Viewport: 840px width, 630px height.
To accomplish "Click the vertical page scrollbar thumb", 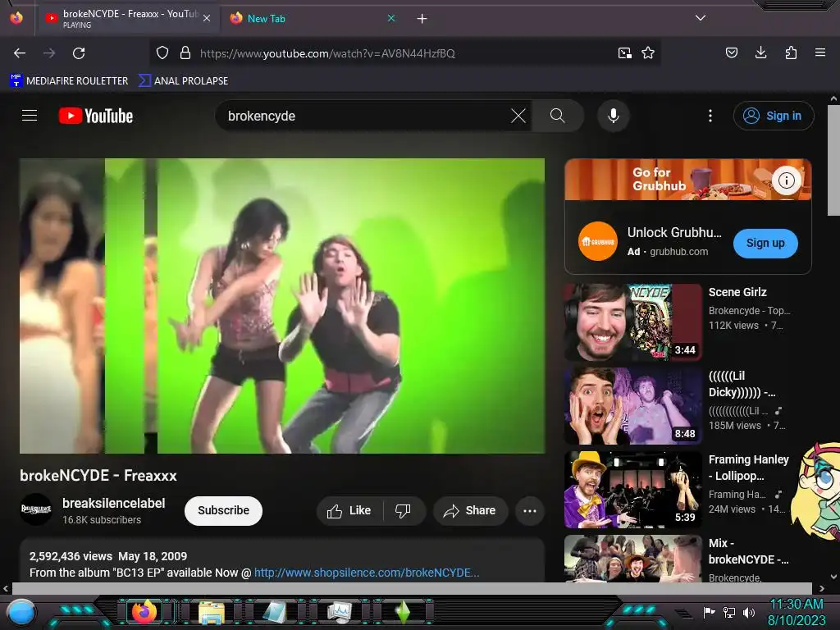I will point(833,160).
